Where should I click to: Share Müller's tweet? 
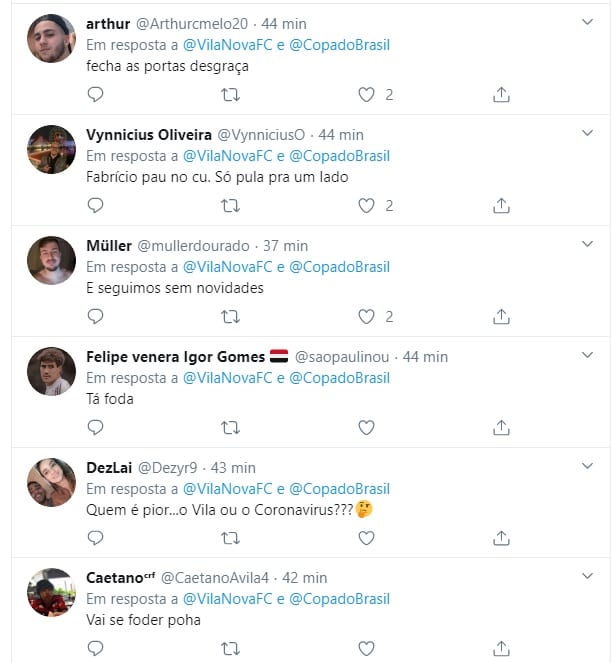502,317
